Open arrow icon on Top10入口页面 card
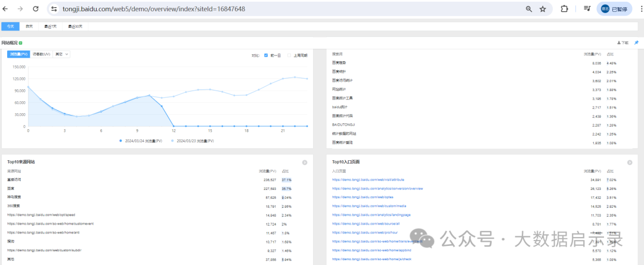644x265 pixels. coord(630,163)
